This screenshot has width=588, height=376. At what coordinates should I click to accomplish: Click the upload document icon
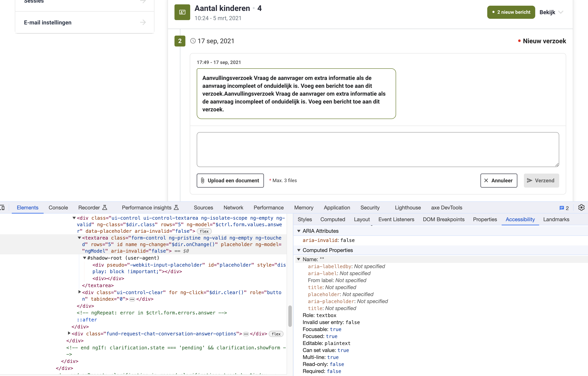coord(203,180)
